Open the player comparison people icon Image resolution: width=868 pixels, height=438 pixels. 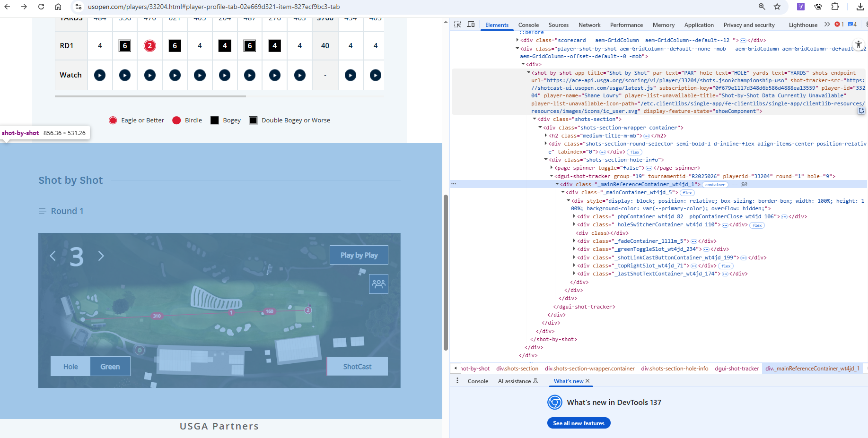point(378,284)
